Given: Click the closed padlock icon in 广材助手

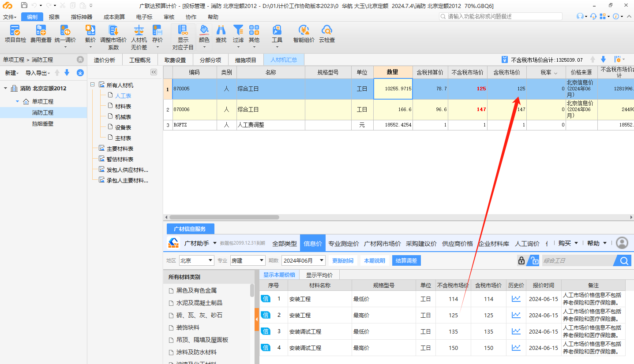Looking at the screenshot, I should (x=521, y=260).
